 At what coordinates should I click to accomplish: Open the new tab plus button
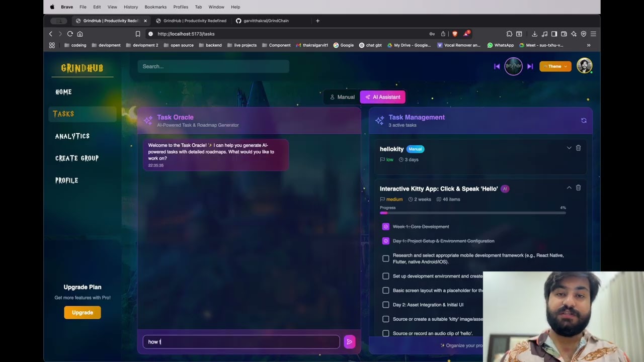click(x=317, y=21)
